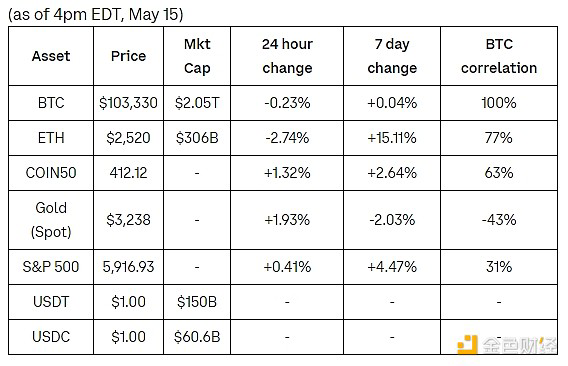Click the $103,330 BTC price

click(128, 103)
